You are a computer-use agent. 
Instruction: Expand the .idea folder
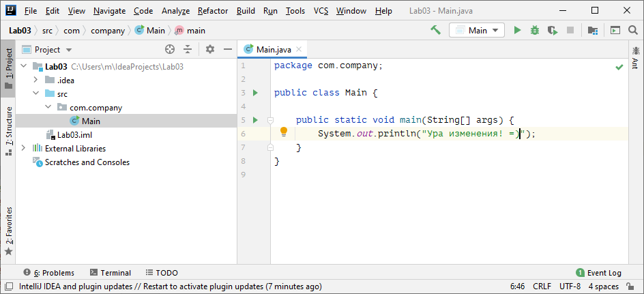(x=35, y=80)
